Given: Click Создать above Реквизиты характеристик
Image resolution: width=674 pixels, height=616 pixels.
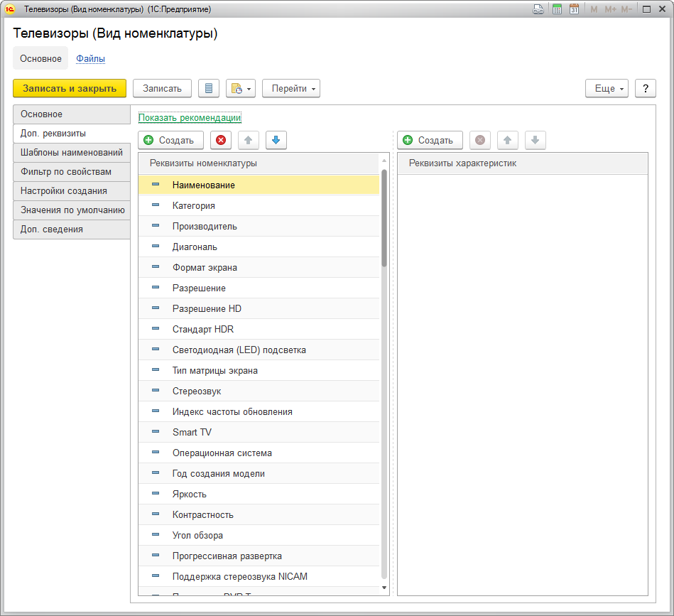Looking at the screenshot, I should pyautogui.click(x=430, y=141).
